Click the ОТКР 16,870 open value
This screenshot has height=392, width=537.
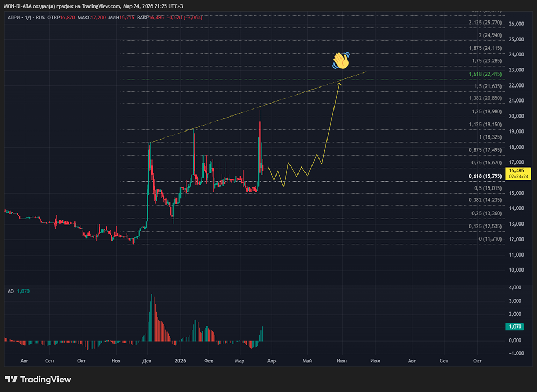pyautogui.click(x=61, y=18)
